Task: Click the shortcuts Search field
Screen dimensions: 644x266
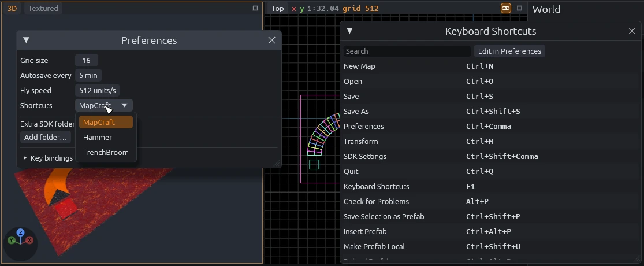Action: 407,51
